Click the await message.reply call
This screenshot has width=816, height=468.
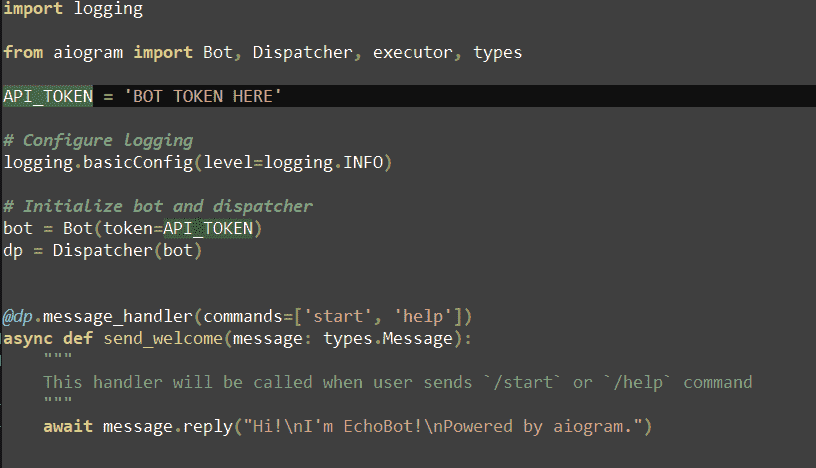coord(347,427)
